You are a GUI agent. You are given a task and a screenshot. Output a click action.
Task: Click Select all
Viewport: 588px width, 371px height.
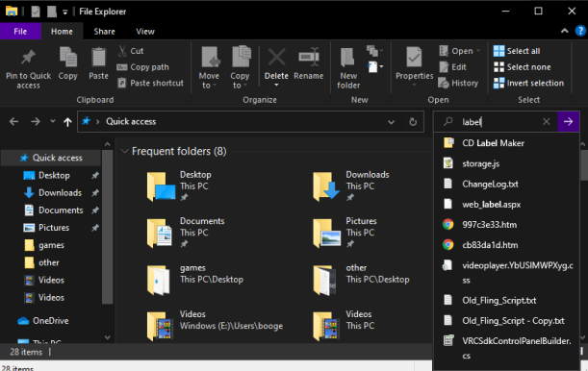coord(517,51)
